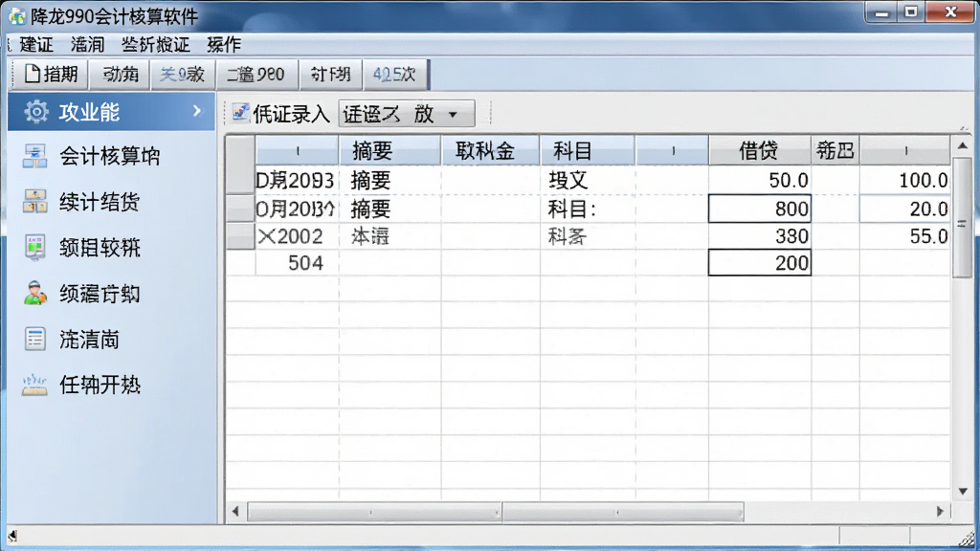The image size is (980, 551).
Task: Open the third menu bar item
Action: tap(155, 44)
